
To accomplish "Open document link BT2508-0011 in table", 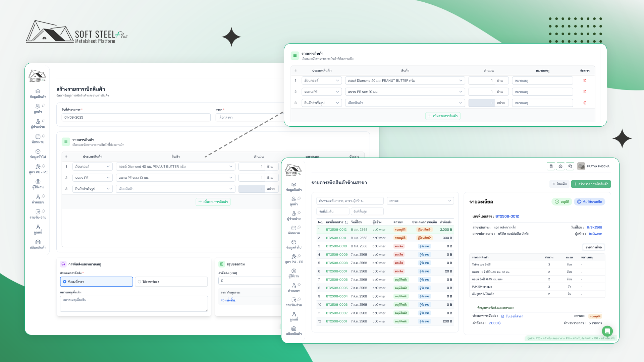I will pyautogui.click(x=336, y=238).
